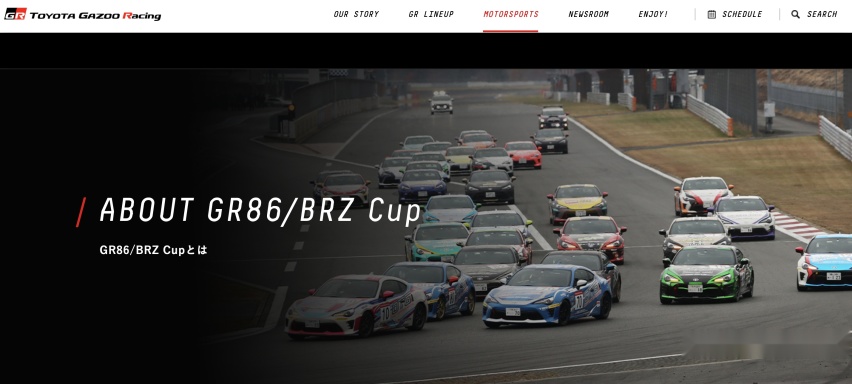
Task: Click the white number 10 race car
Action: click(x=356, y=305)
